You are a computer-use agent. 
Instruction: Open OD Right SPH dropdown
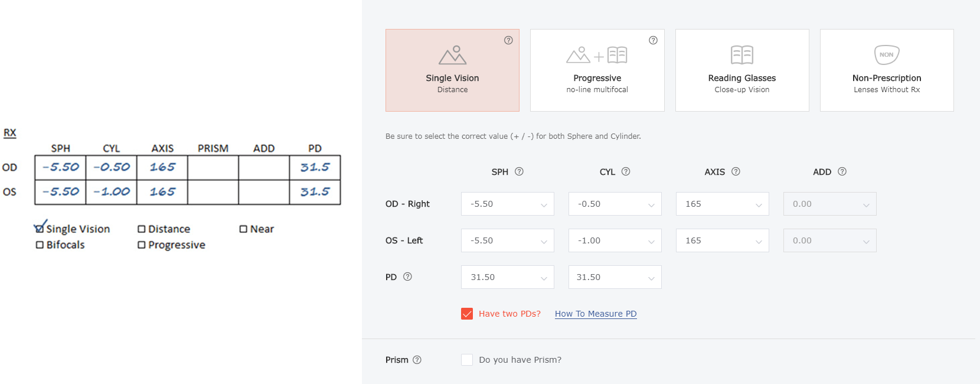pyautogui.click(x=508, y=204)
